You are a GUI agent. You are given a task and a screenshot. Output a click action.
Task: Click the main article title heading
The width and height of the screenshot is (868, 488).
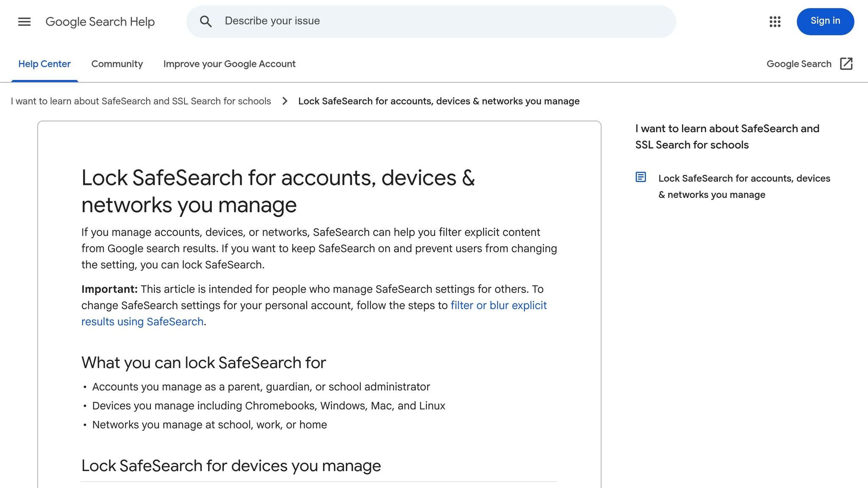coord(278,191)
